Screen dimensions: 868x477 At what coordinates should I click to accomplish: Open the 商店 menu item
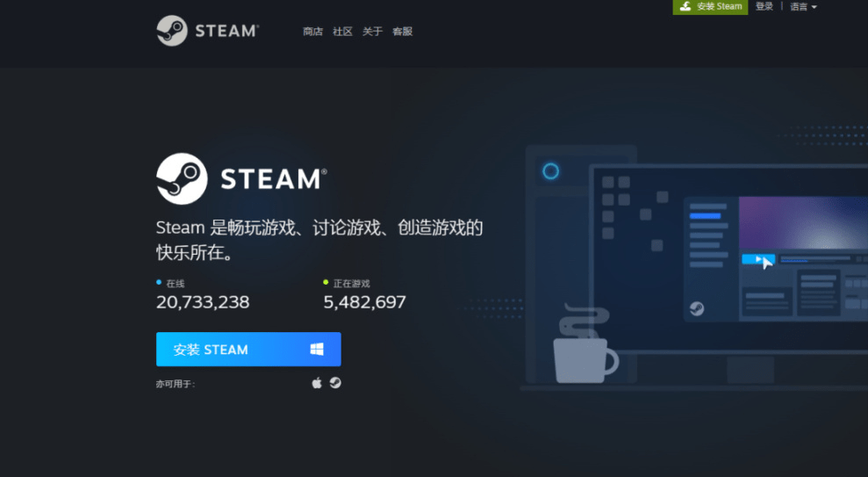(312, 32)
